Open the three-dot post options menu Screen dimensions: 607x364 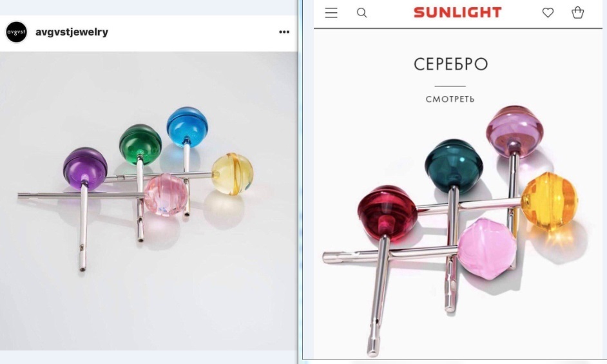[284, 32]
